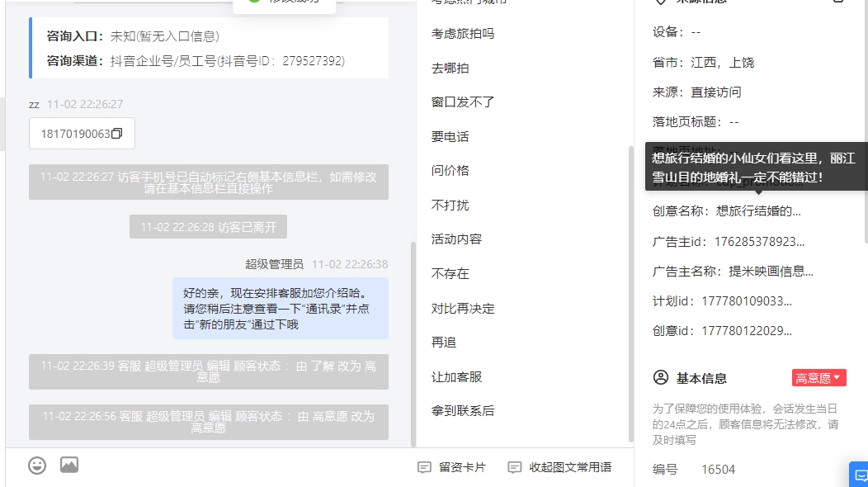868x487 pixels.
Task: Click the 由 了解 改为 高意愿 status log
Action: pyautogui.click(x=209, y=371)
